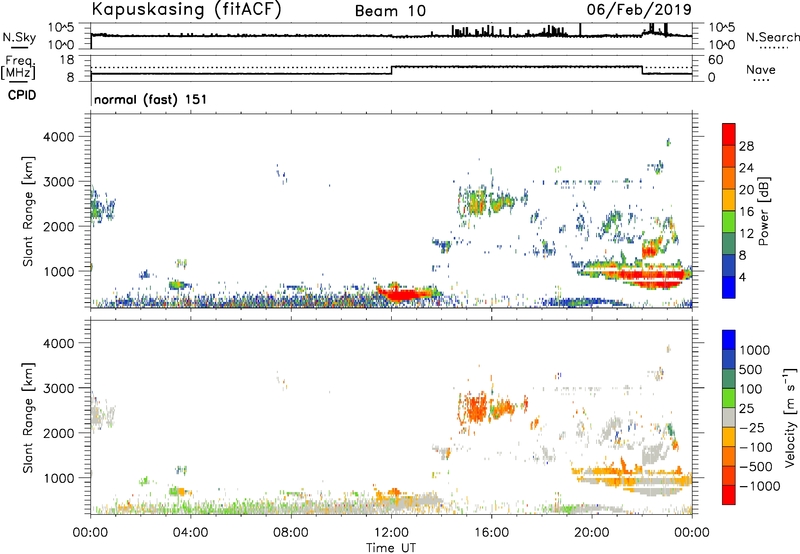The image size is (800, 554).
Task: Pick the yellow segment of the velocity colorbar
Action: coord(729,437)
